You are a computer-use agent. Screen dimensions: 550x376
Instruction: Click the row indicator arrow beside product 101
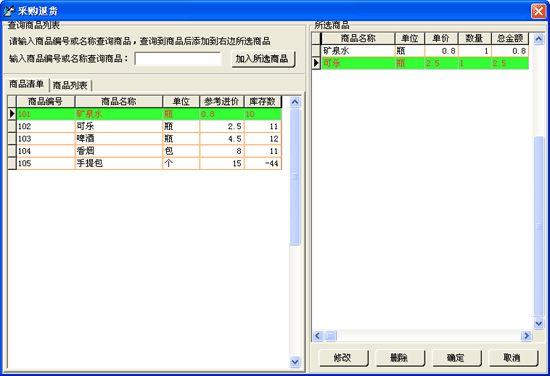[x=12, y=114]
